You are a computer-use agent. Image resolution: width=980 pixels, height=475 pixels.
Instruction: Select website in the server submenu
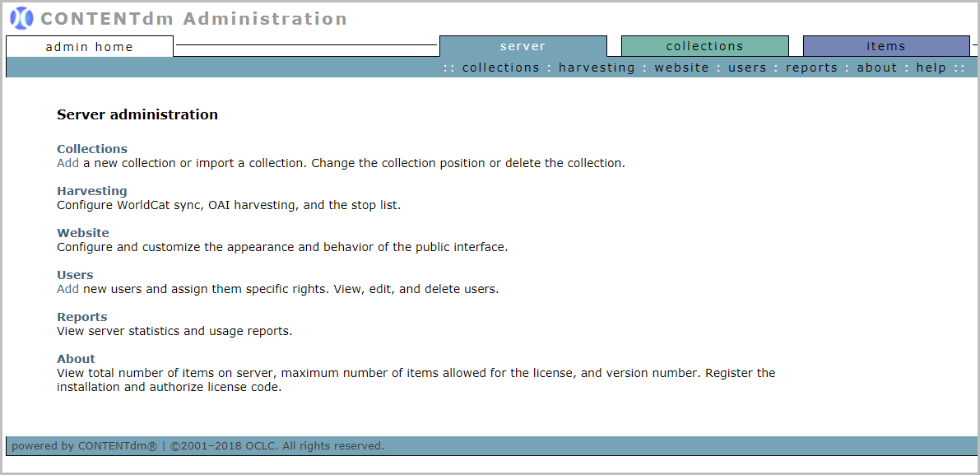pos(682,68)
